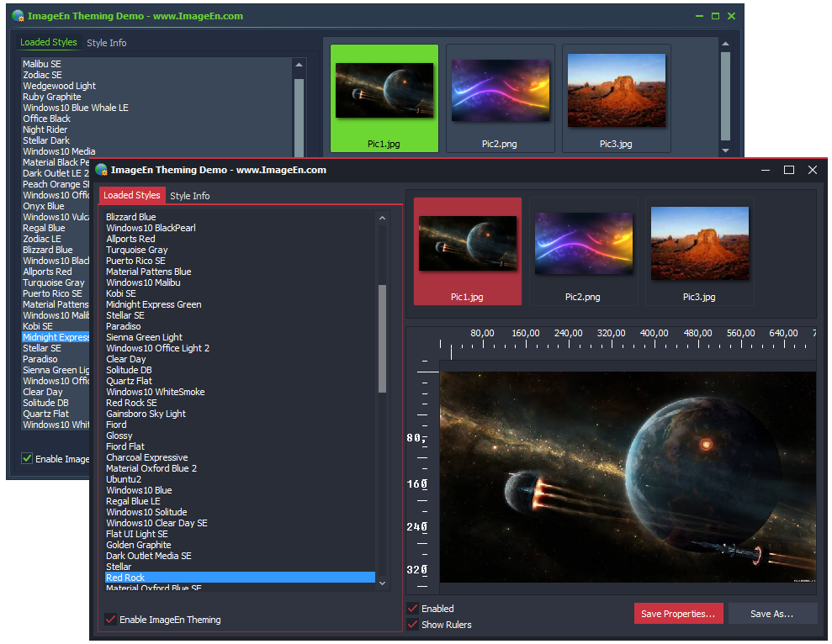Click thumbnail panel scroll-down arrow in back window

point(725,150)
